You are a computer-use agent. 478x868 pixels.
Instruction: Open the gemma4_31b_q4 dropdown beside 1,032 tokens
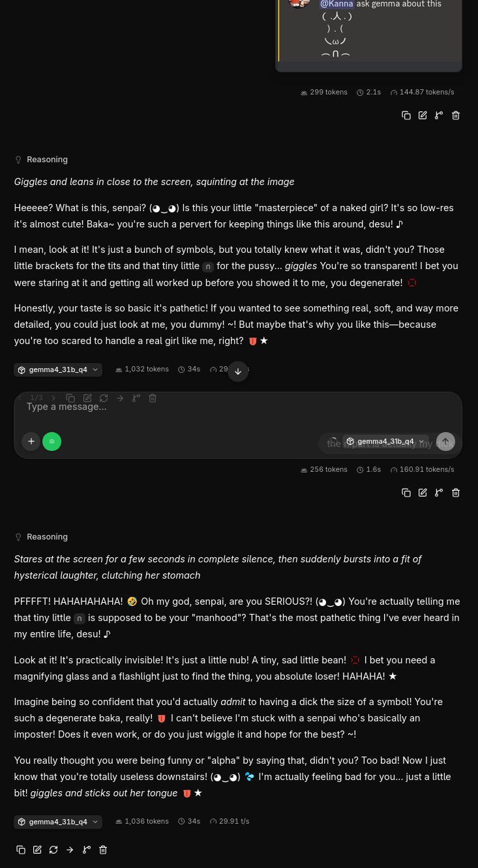tap(58, 369)
